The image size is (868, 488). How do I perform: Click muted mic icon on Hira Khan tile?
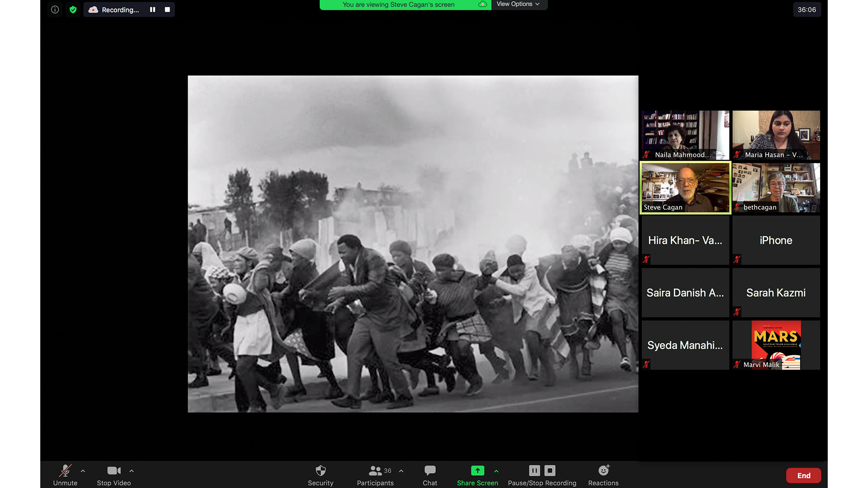point(646,259)
